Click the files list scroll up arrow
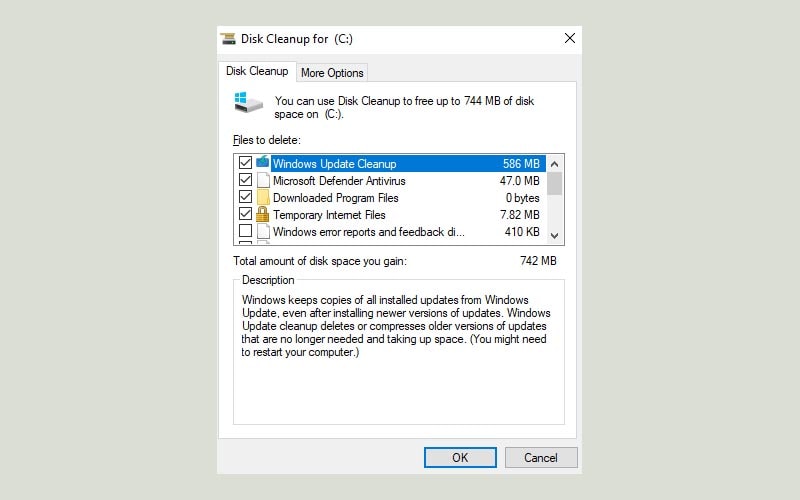 point(555,164)
